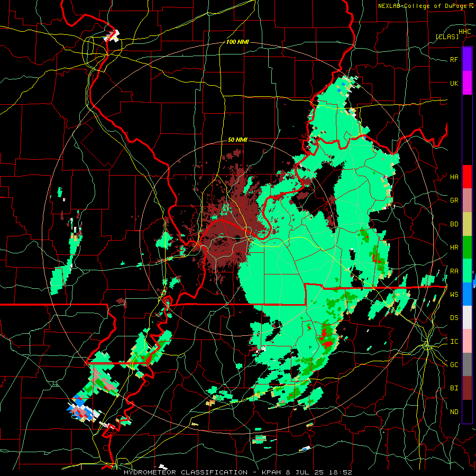Viewport: 476px width, 476px height.
Task: Click the "BI" legend label
Action: 454,388
